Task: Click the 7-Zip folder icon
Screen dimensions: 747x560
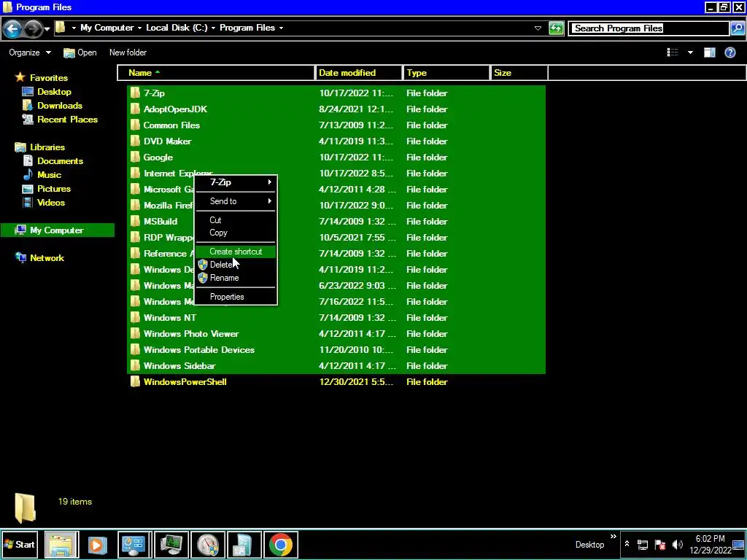Action: [135, 93]
